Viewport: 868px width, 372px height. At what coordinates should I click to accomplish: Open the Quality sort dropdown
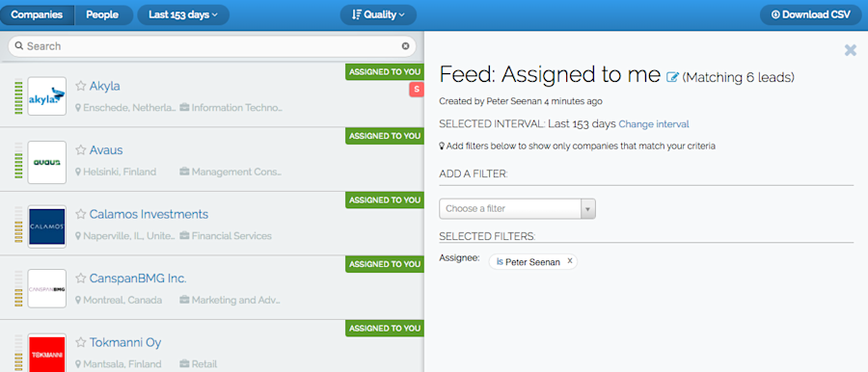pyautogui.click(x=378, y=15)
